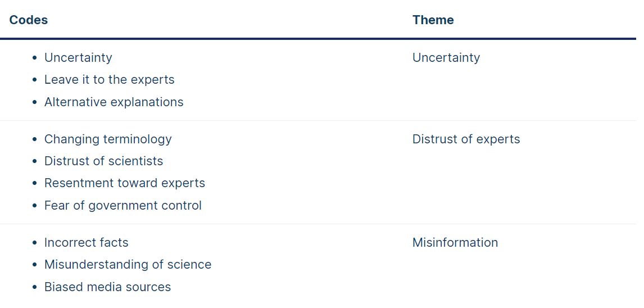Click bullet point before Incorrect facts

click(x=34, y=243)
